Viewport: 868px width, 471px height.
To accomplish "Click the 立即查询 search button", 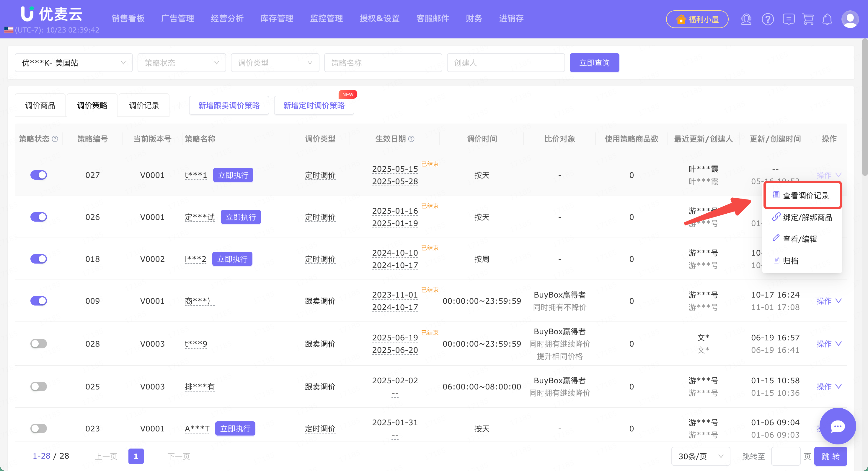I will tap(594, 63).
